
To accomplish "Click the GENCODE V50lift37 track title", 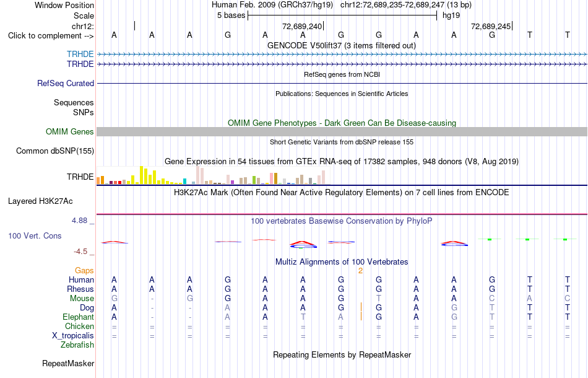I will point(342,45).
